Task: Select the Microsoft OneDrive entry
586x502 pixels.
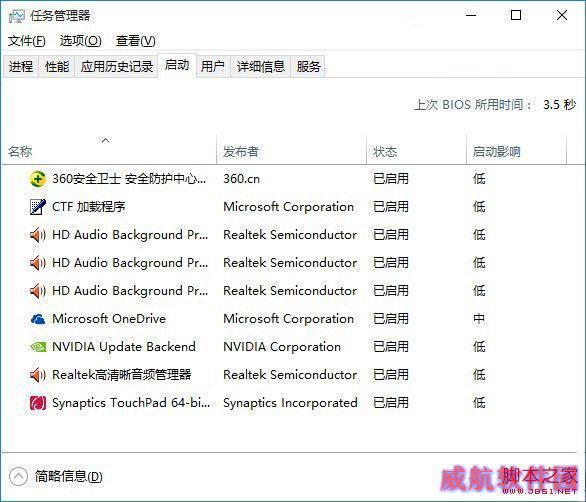Action: (109, 319)
